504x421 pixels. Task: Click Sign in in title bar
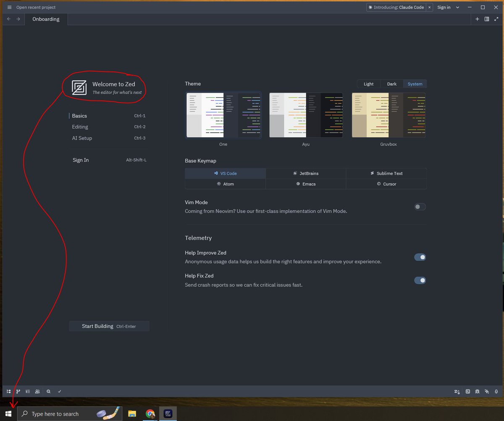point(444,7)
